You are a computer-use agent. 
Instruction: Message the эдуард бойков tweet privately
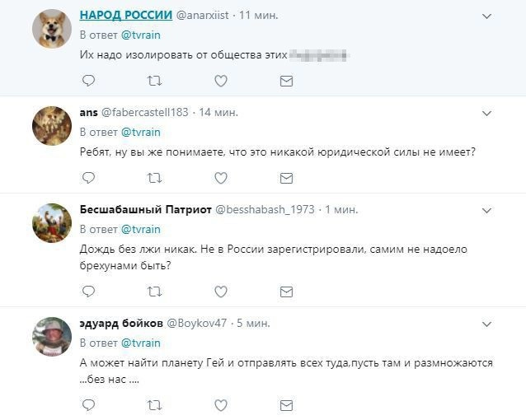pos(286,405)
